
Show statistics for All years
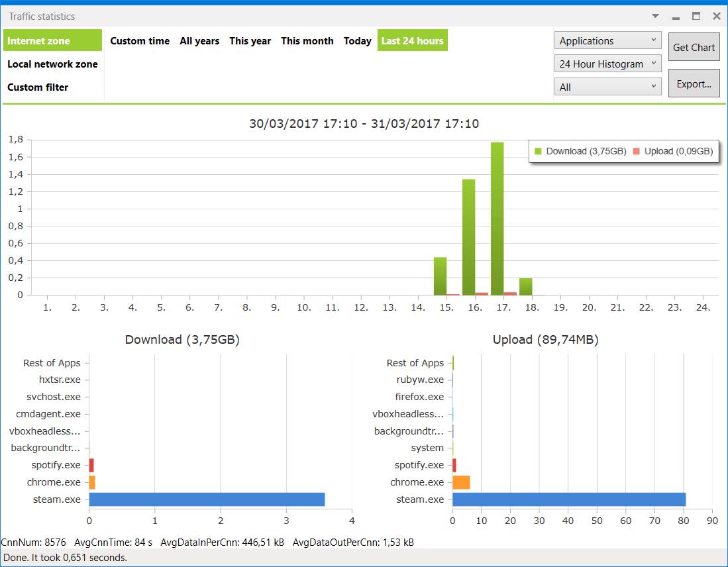coord(199,41)
